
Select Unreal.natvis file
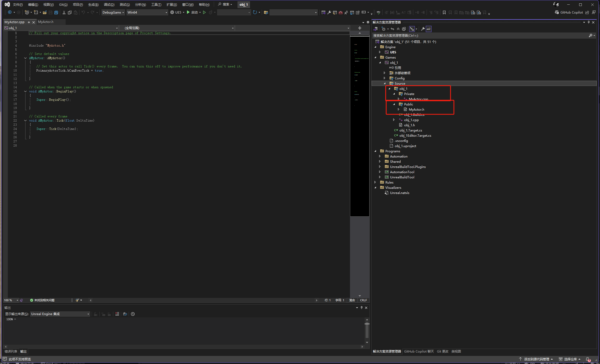pyautogui.click(x=399, y=193)
